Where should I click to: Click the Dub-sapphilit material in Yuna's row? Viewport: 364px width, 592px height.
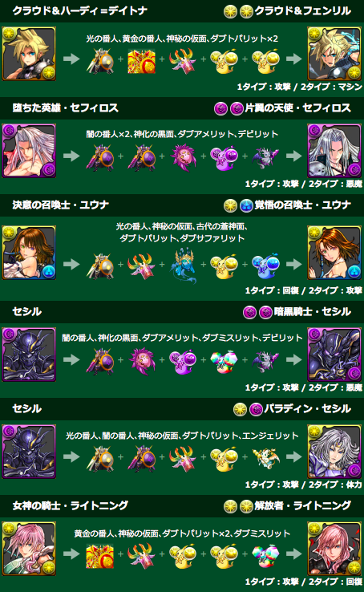[266, 264]
